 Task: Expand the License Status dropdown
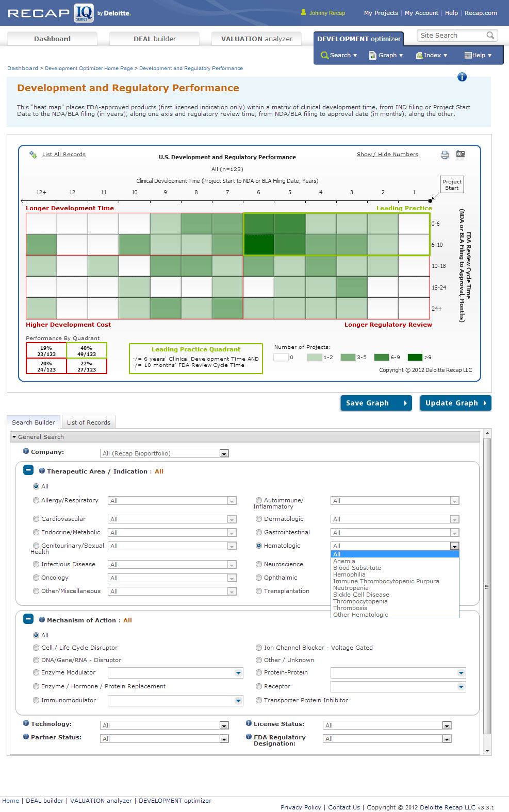tap(447, 725)
